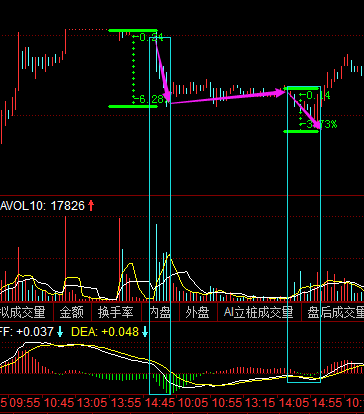Click the 10:45 time axis label
This screenshot has width=364, height=414.
59,403
